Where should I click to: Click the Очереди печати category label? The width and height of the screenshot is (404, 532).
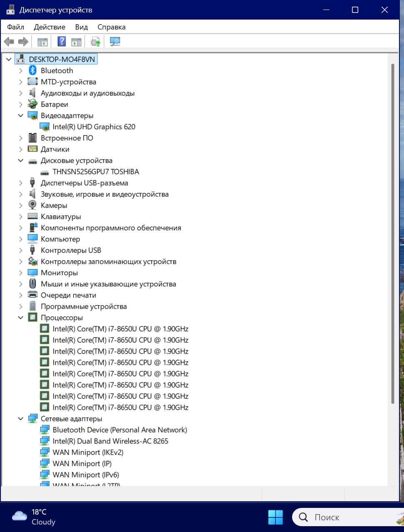point(68,295)
